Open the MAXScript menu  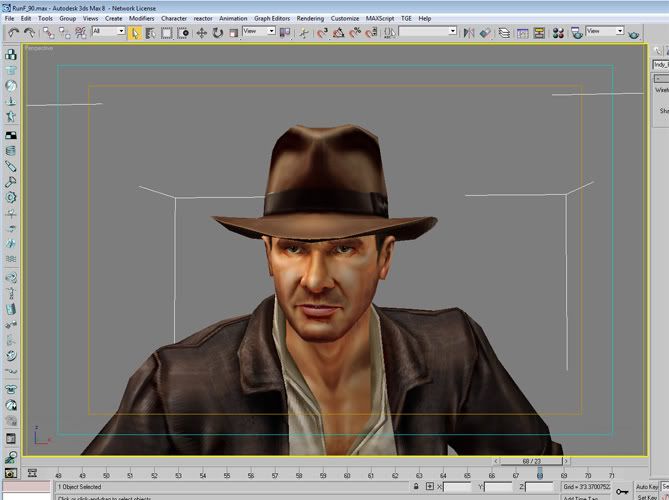pos(380,18)
